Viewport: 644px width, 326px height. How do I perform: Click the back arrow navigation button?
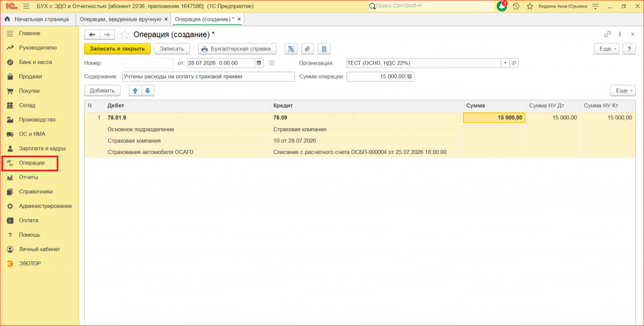click(x=92, y=35)
